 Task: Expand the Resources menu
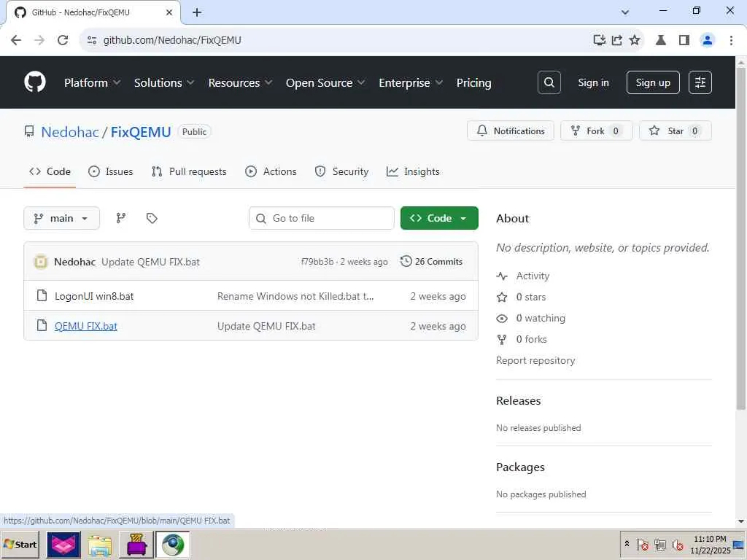tap(240, 83)
